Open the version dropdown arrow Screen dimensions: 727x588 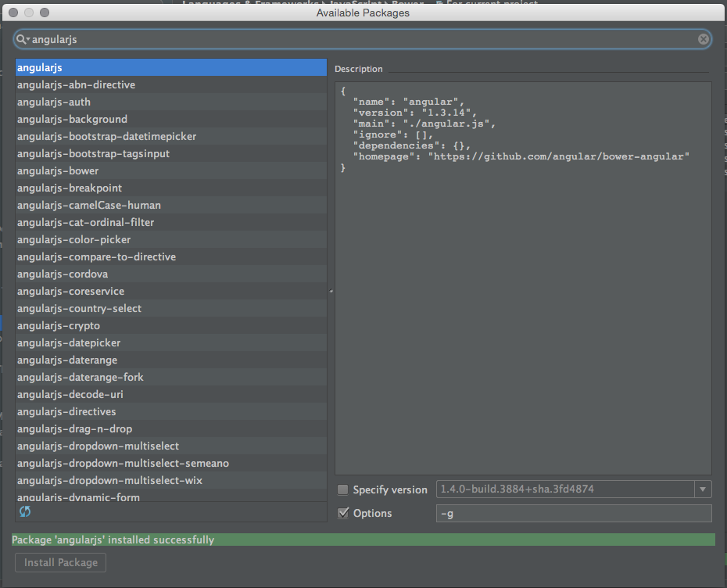coord(703,489)
